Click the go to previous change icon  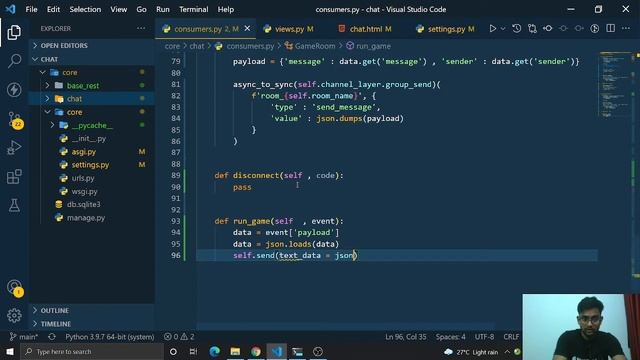pyautogui.click(x=548, y=29)
